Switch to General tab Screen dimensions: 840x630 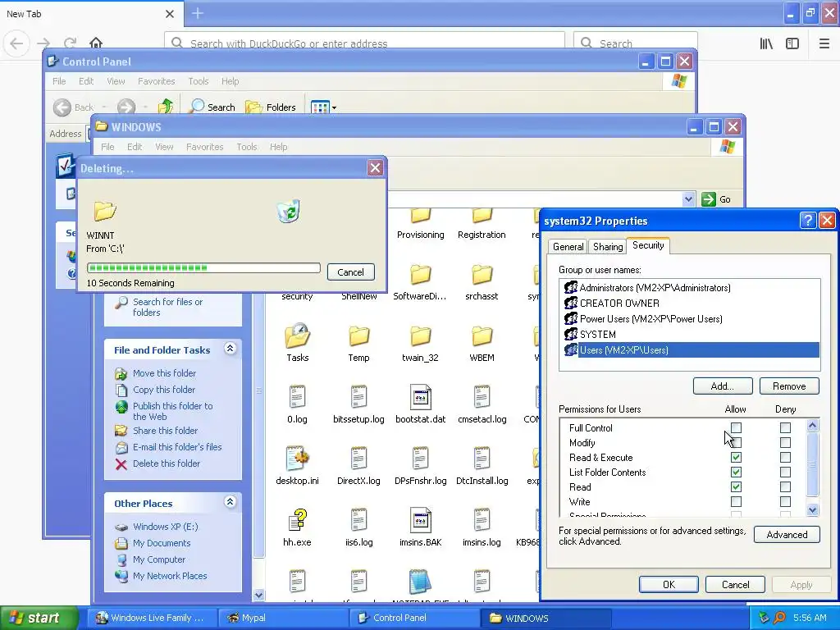click(x=568, y=246)
